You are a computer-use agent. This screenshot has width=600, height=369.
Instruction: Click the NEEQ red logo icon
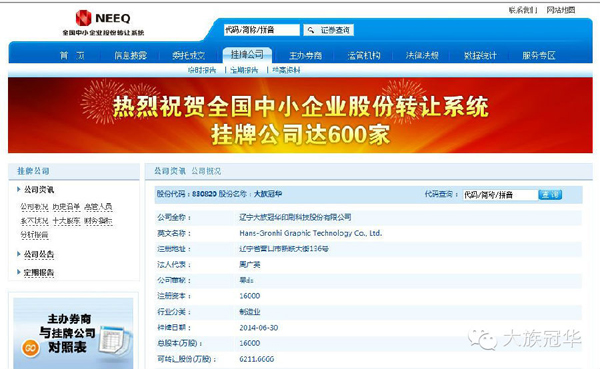pos(83,18)
